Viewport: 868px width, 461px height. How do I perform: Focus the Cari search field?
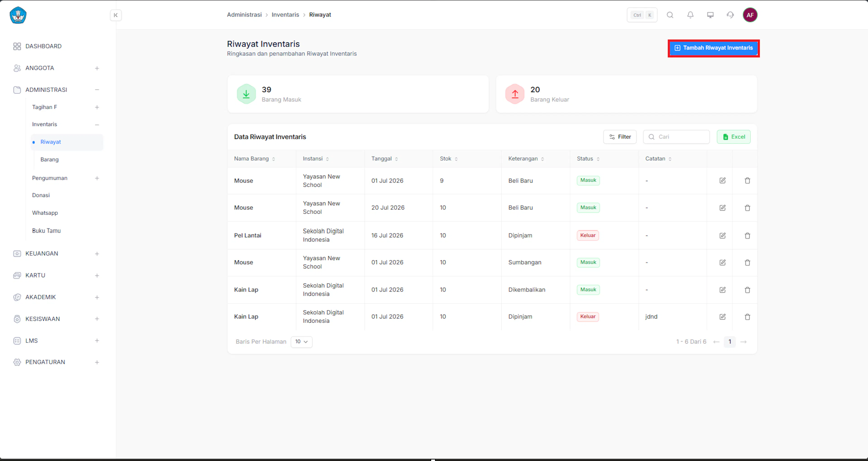click(x=676, y=137)
